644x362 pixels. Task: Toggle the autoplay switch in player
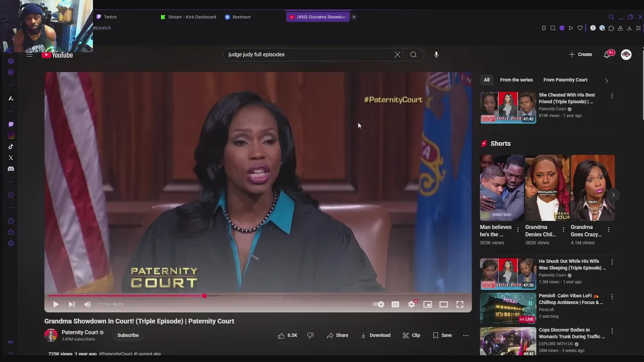click(x=378, y=304)
